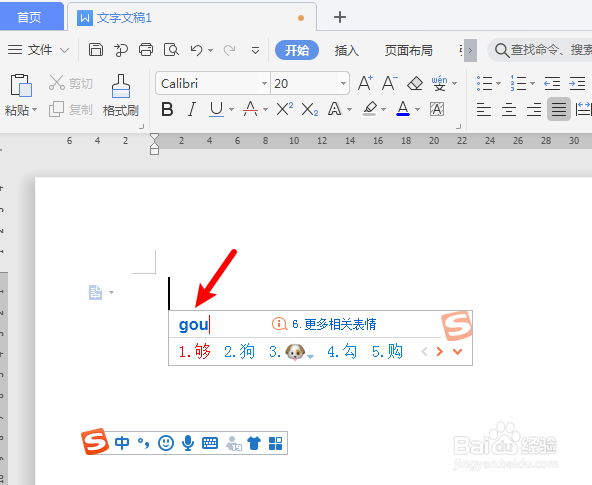Switch to the 开始 ribbon tab
Image resolution: width=592 pixels, height=485 pixels.
point(297,50)
